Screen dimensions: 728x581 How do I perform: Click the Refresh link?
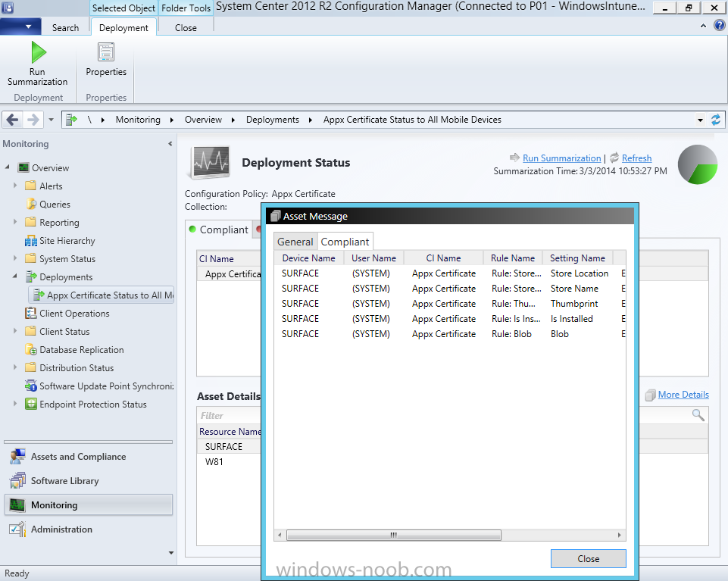636,158
